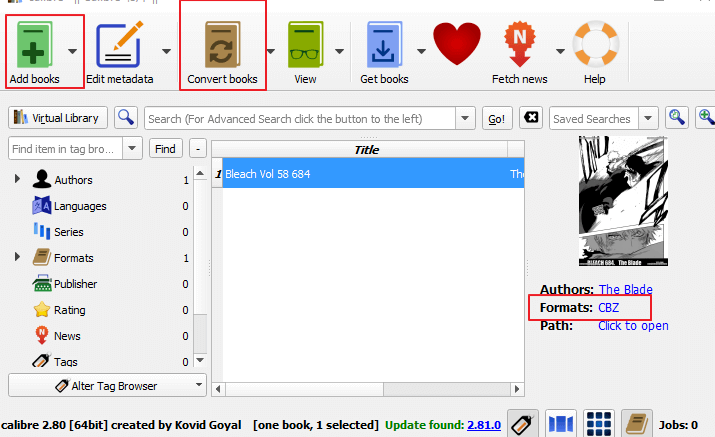Select the Formats category icon
The image size is (715, 437).
click(41, 257)
